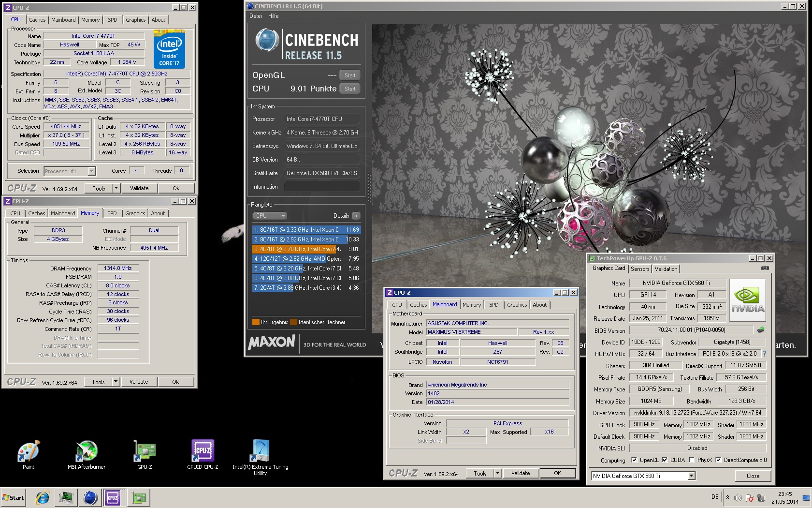Click MAXIMUS VI EXTREME model field
The height and width of the screenshot is (508, 812).
point(471,332)
